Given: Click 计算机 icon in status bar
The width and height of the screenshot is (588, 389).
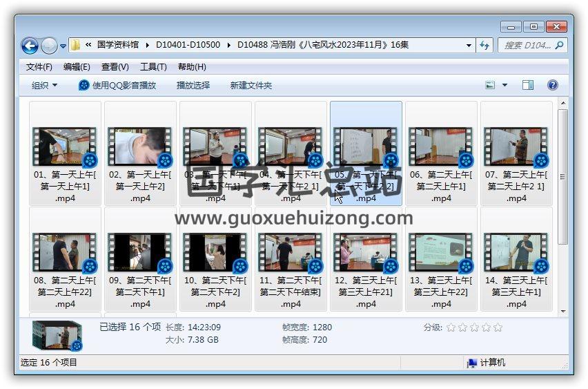Looking at the screenshot, I should [471, 363].
